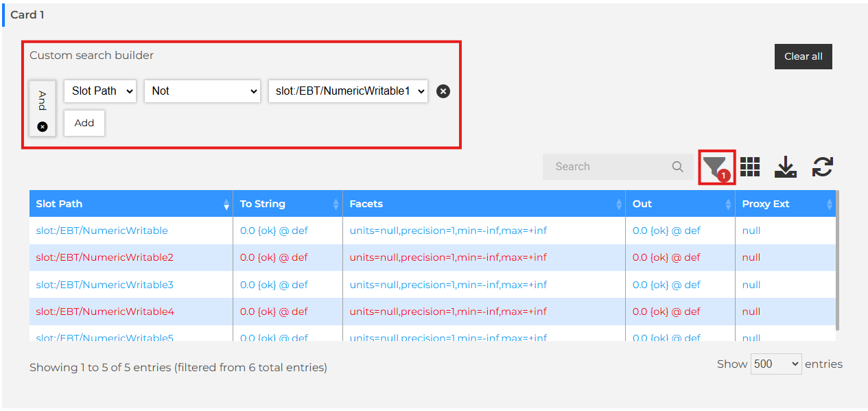Open the column visibility grid icon

[x=749, y=167]
